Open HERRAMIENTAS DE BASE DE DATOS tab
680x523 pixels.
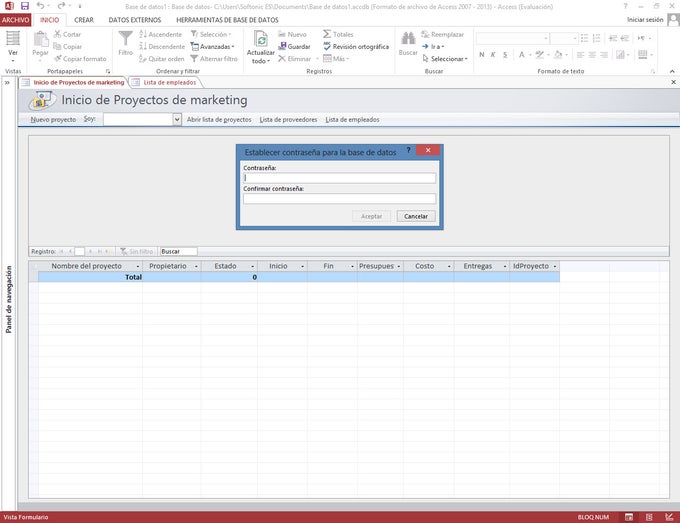coord(227,20)
